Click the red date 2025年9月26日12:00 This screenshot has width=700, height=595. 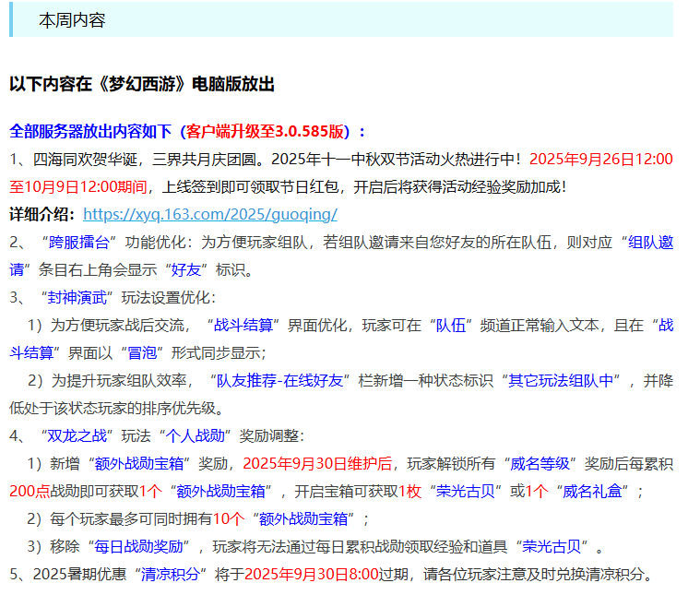click(601, 160)
